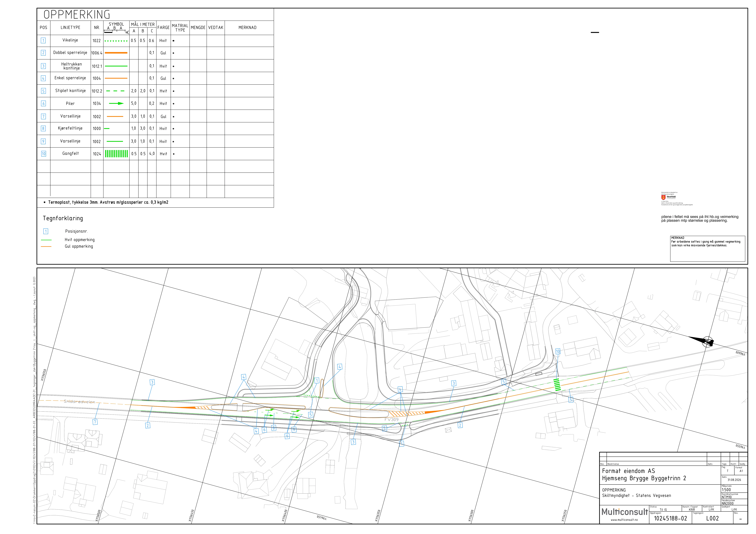Click the Tegnforklaring heading

pos(63,218)
